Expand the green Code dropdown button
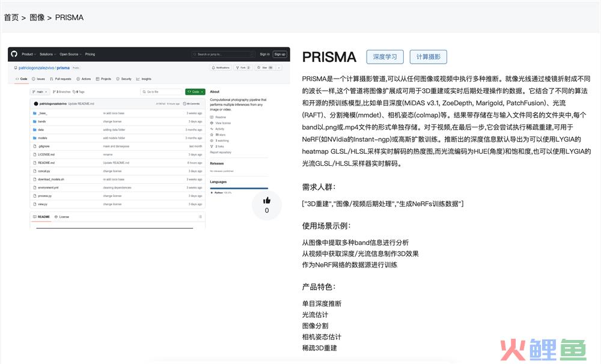 point(195,92)
